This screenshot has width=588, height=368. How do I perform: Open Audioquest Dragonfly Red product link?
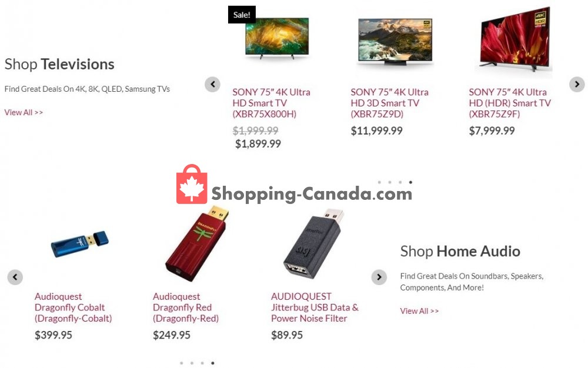(x=186, y=307)
